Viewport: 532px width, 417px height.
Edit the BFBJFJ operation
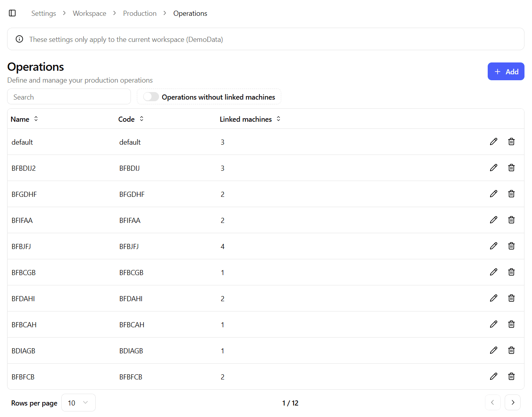pos(493,246)
